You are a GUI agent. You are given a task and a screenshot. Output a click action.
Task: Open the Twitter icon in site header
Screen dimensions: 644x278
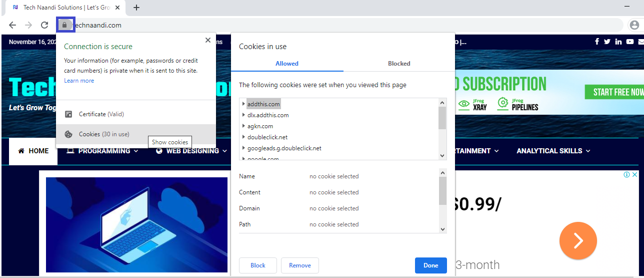click(607, 42)
